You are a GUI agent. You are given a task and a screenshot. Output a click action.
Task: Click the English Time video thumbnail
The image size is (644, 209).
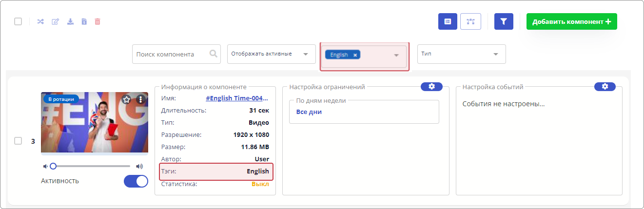coord(95,123)
